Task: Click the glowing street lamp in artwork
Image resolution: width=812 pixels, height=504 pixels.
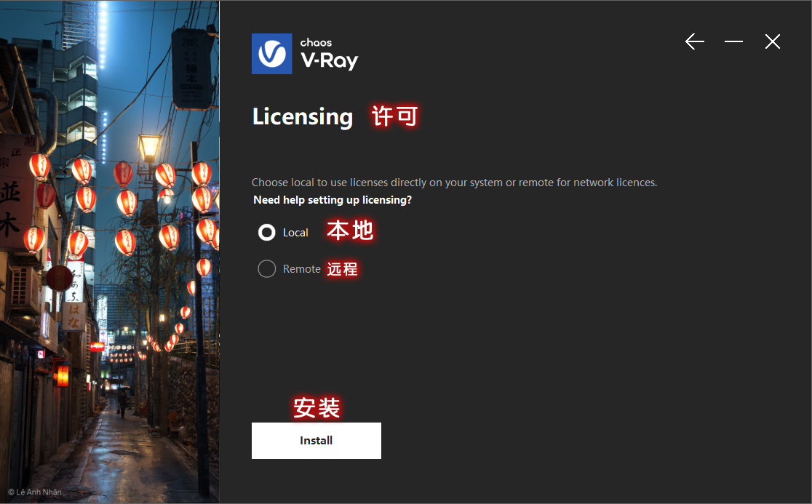Action: click(150, 147)
